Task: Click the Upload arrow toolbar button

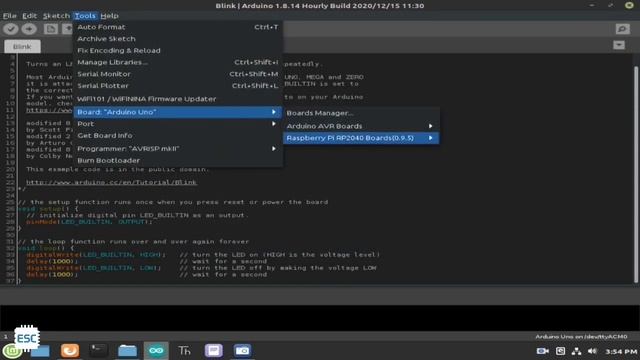Action: (29, 29)
